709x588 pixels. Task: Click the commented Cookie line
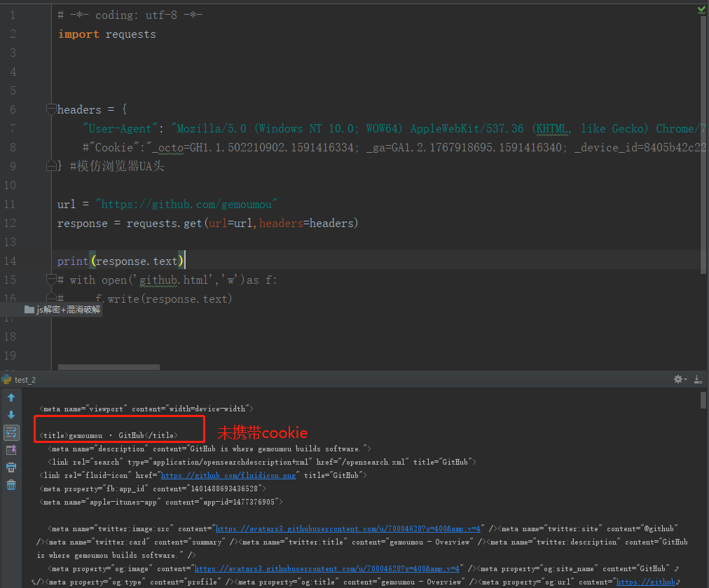(x=394, y=147)
